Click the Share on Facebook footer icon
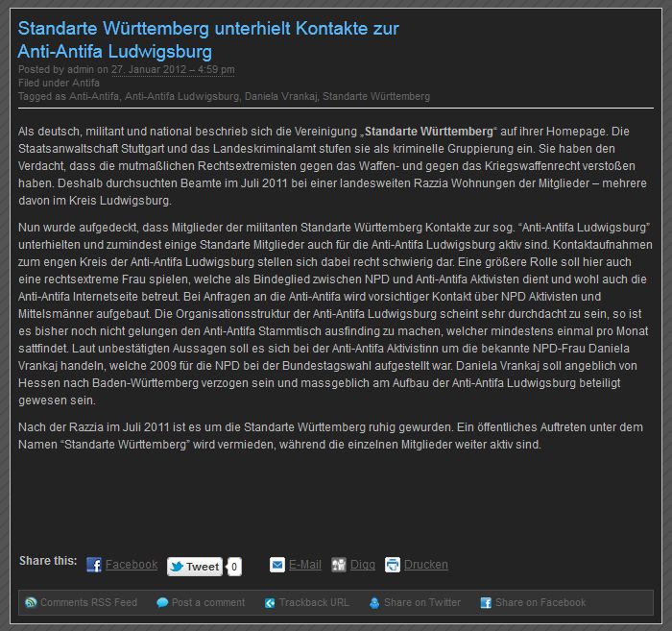The height and width of the screenshot is (631, 672). pos(486,603)
